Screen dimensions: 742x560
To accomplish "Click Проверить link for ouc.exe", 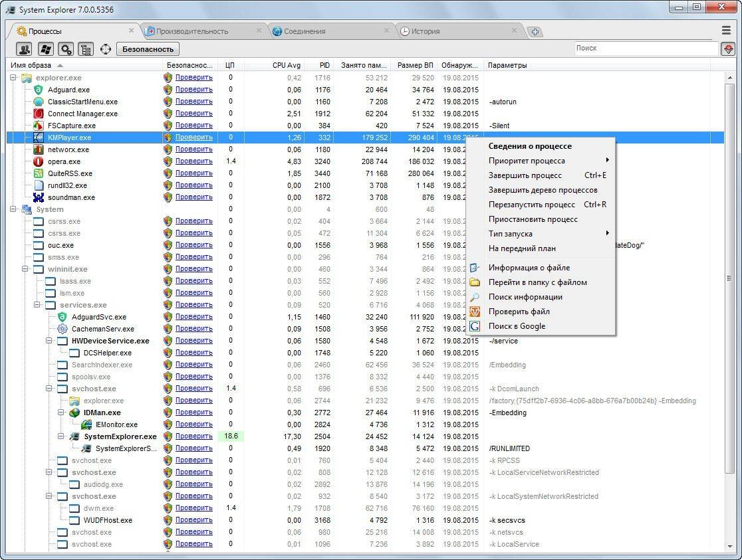I will click(194, 245).
